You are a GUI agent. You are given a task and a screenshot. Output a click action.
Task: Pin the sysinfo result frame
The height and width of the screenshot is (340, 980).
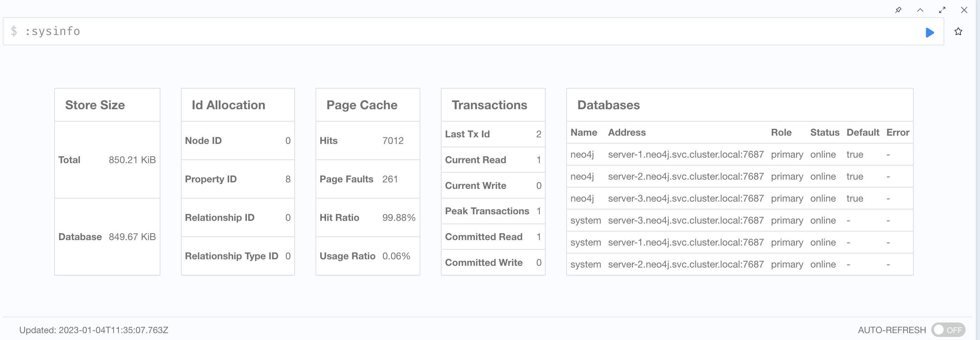898,10
